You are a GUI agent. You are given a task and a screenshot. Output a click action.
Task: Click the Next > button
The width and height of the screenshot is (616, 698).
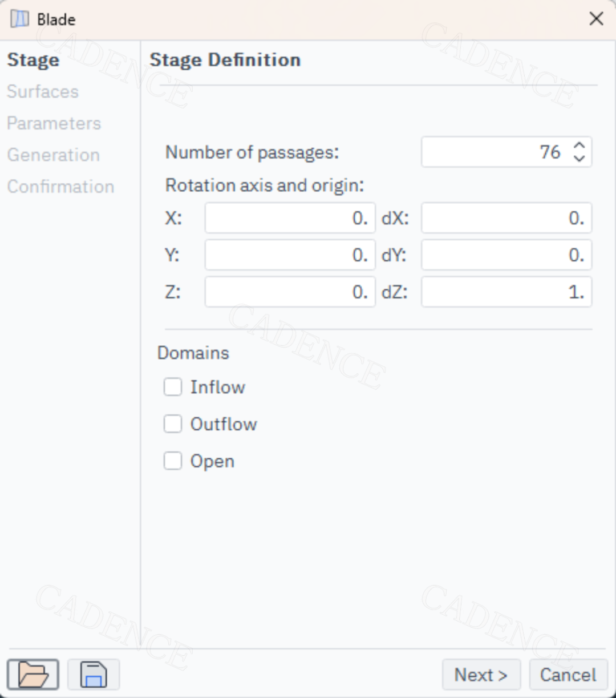(481, 675)
